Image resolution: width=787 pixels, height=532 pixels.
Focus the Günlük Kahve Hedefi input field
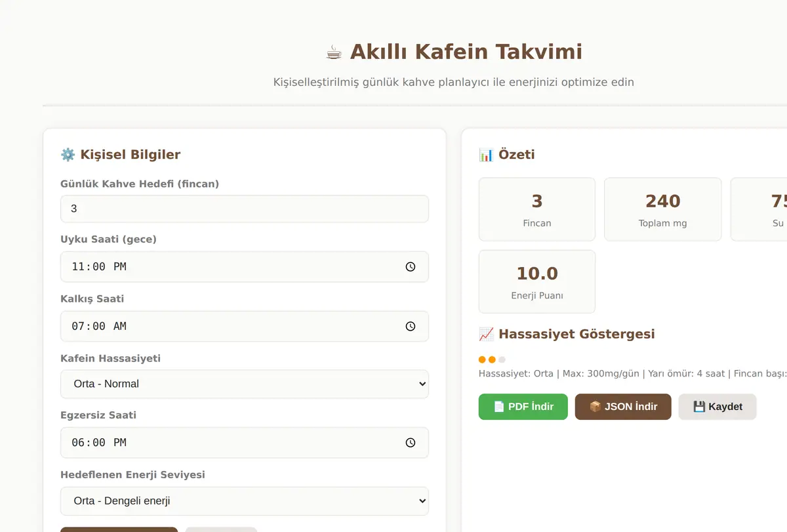[245, 209]
